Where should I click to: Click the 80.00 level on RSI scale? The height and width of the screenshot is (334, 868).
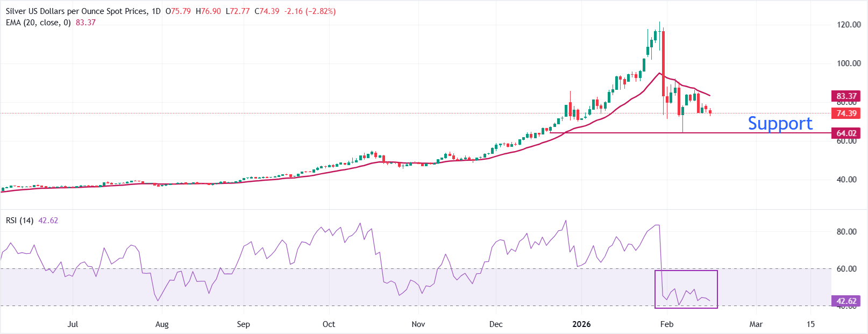[x=846, y=232]
